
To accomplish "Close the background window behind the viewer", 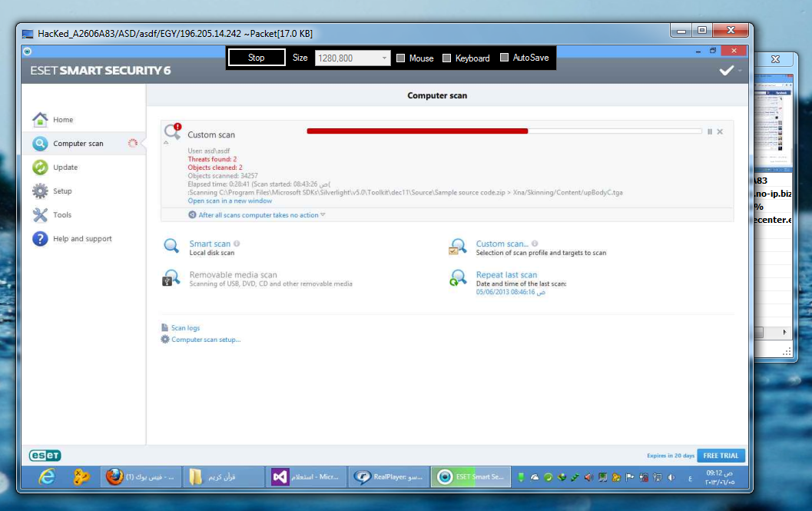I will (x=775, y=59).
